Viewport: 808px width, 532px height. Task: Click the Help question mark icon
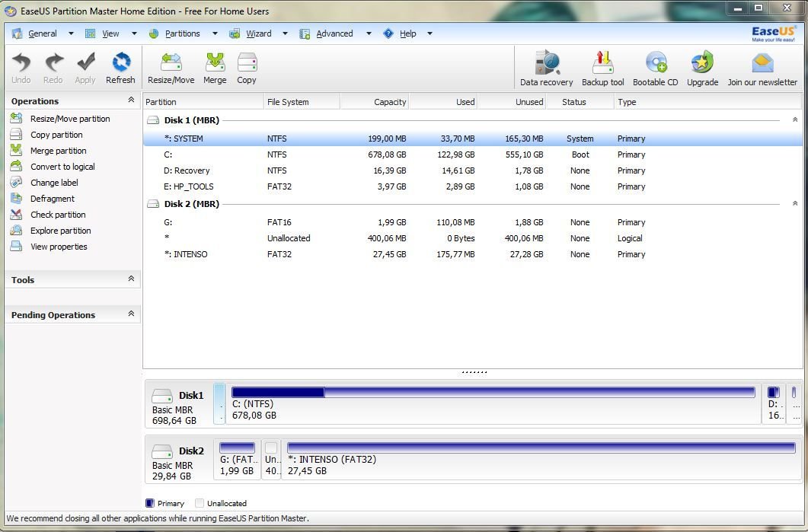388,33
